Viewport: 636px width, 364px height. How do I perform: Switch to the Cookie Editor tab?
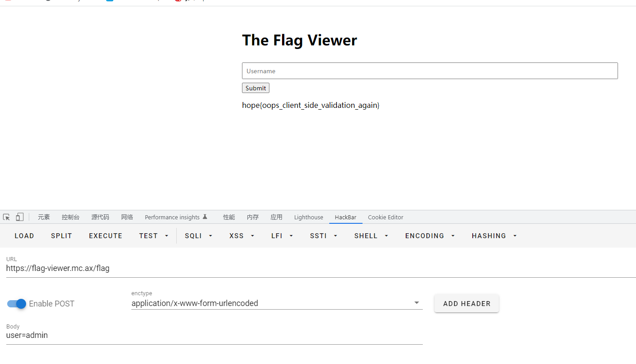tap(385, 217)
